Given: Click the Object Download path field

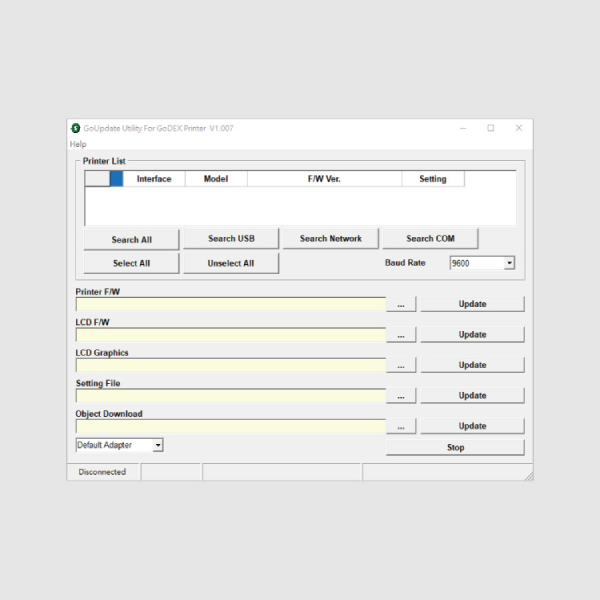Looking at the screenshot, I should coord(231,427).
